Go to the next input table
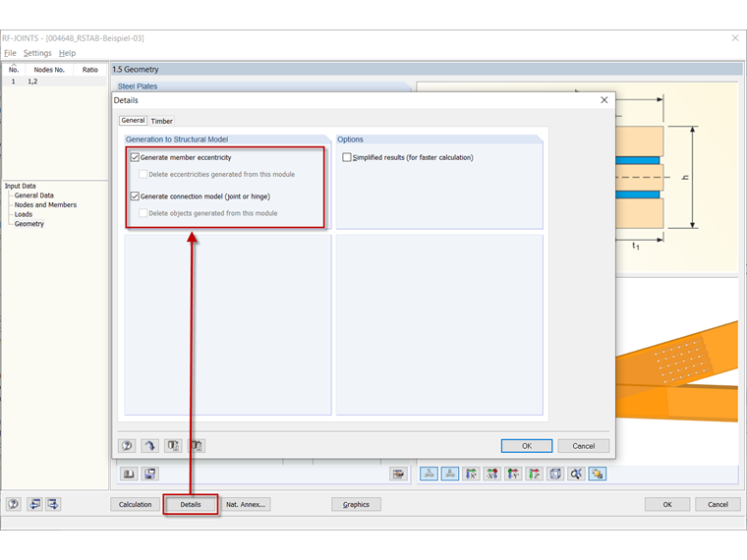747x560 pixels. pyautogui.click(x=53, y=504)
